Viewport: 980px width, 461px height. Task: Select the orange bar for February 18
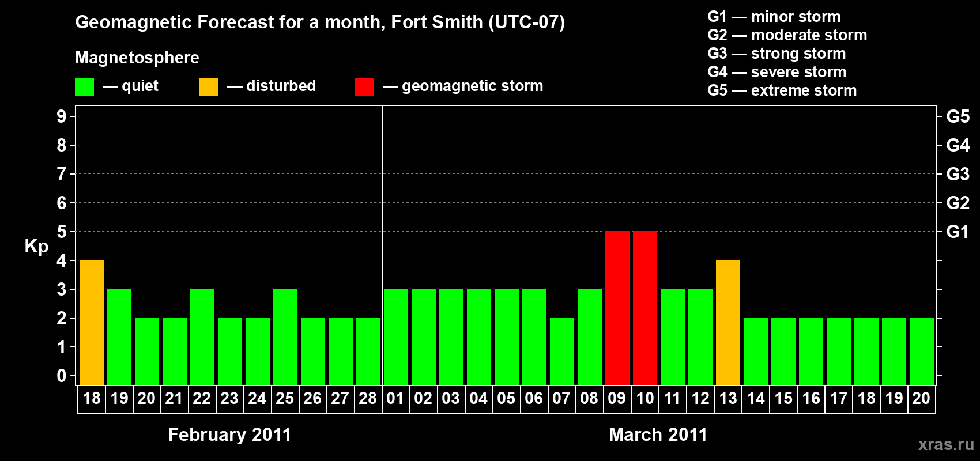(x=92, y=322)
